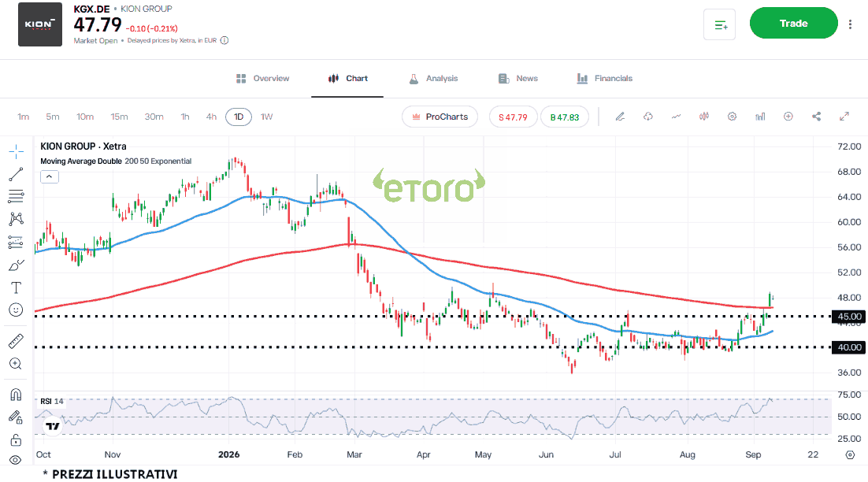Click the sell price S 47.79
Viewport: 868px width, 482px height.
tap(514, 117)
